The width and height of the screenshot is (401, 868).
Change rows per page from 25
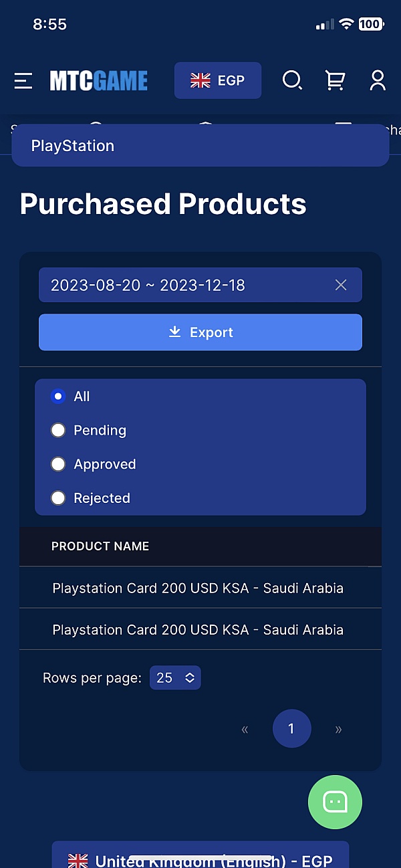click(x=175, y=678)
